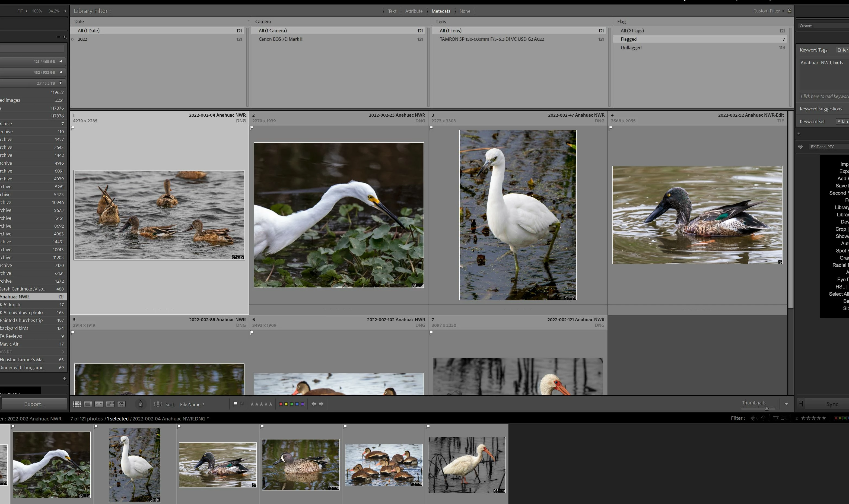Image resolution: width=849 pixels, height=504 pixels.
Task: Toggle EXIF and IPTC eye icon
Action: click(800, 147)
